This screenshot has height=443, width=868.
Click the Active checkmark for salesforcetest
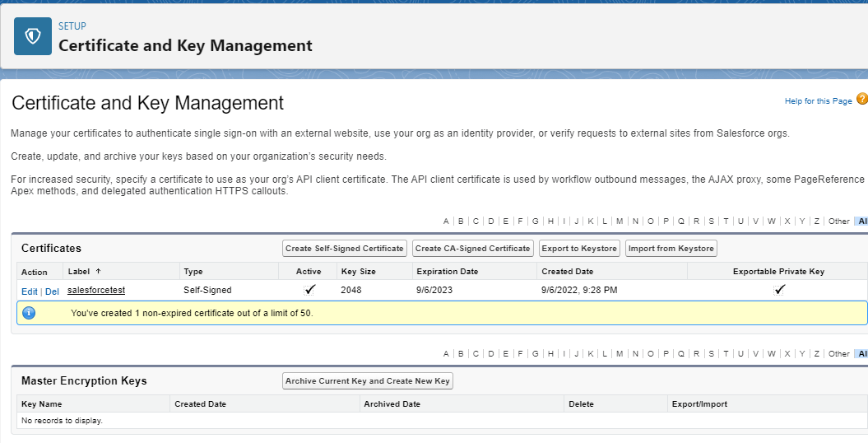point(309,290)
